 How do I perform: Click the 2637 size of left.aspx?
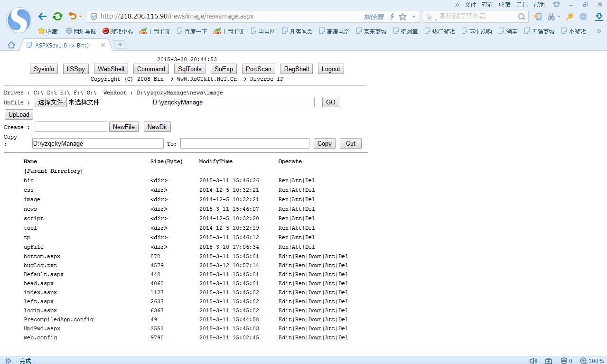(x=157, y=301)
